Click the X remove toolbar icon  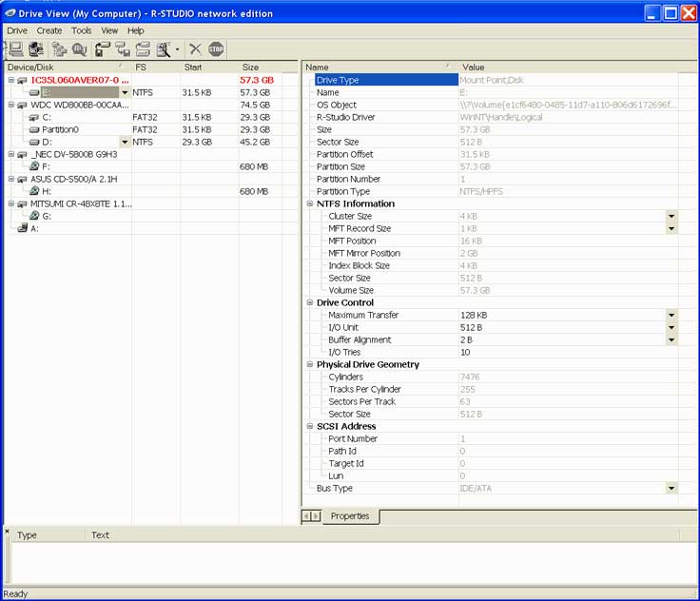coord(196,49)
